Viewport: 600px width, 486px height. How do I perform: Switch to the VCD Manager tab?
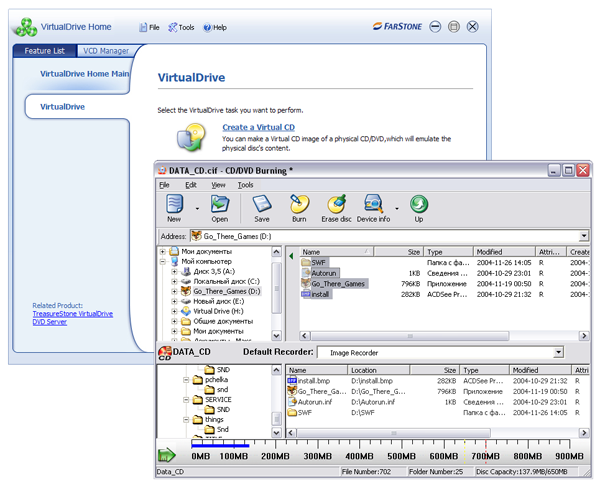point(106,51)
